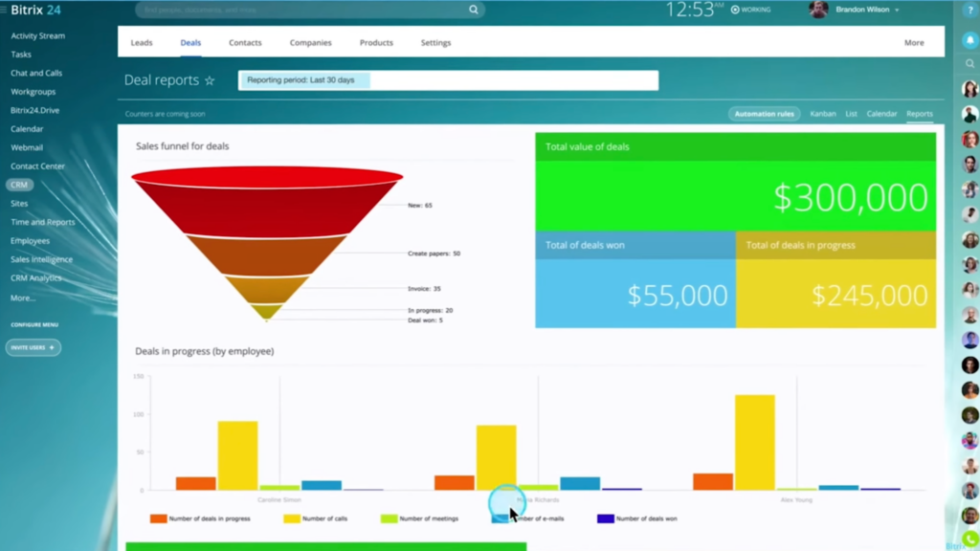Hide the Number of calls series via legend
This screenshot has width=980, height=551.
pos(320,518)
